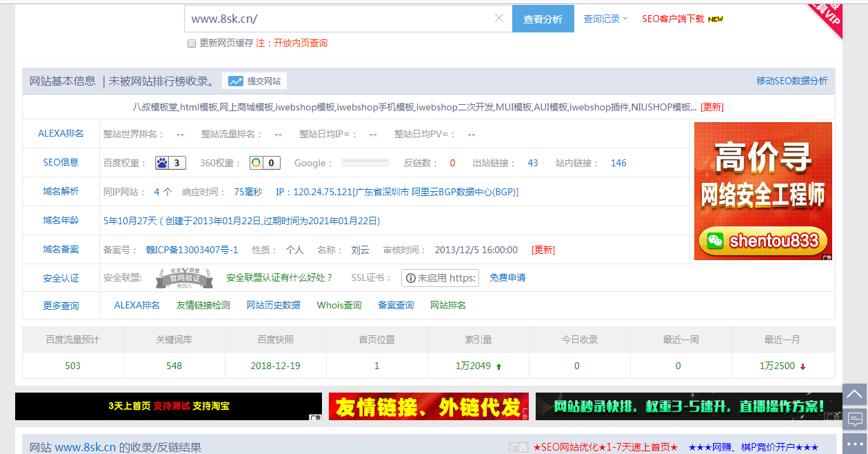Click the scroll-to-top arrow icon
868x454 pixels.
tap(855, 395)
